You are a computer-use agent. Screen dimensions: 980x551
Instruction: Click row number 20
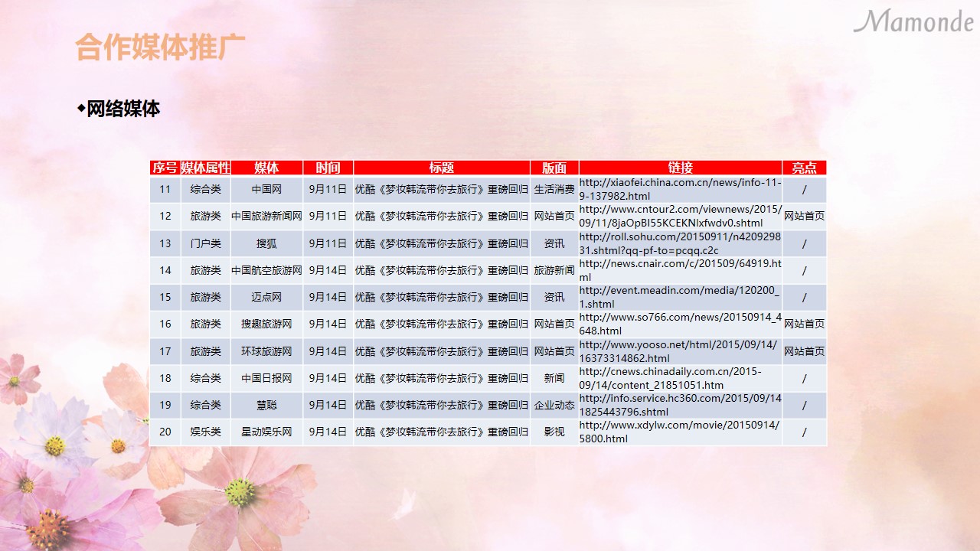(x=165, y=432)
